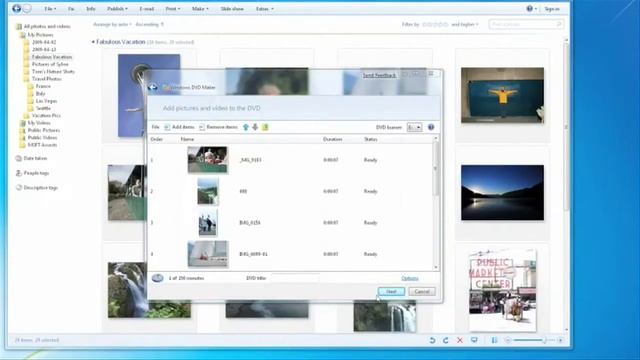Open Arrange by auto dropdown
The height and width of the screenshot is (360, 640).
[112, 24]
